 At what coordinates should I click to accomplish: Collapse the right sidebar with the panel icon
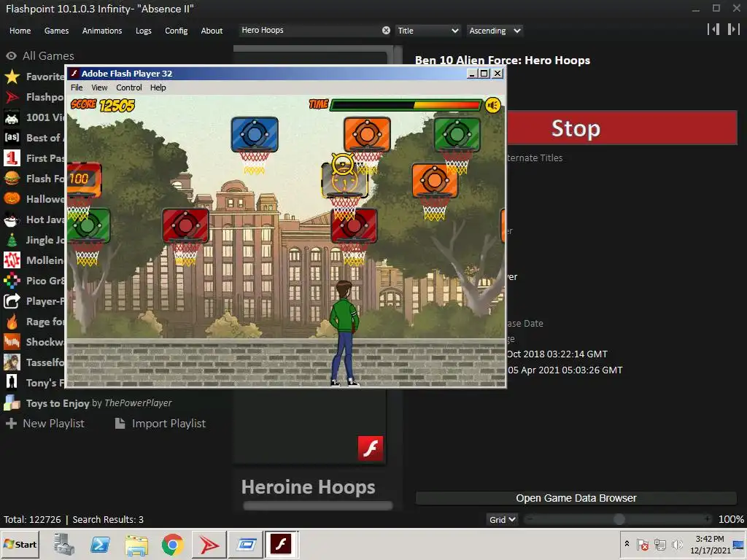click(733, 29)
